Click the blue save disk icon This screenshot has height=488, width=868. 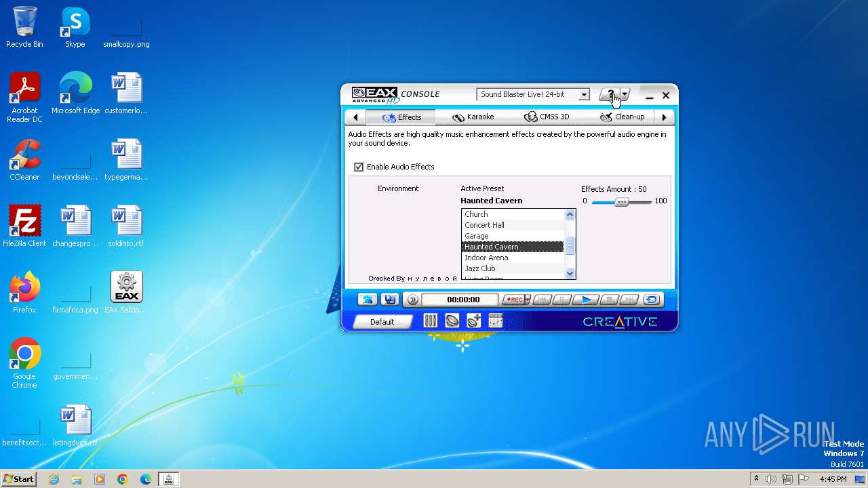pyautogui.click(x=390, y=300)
